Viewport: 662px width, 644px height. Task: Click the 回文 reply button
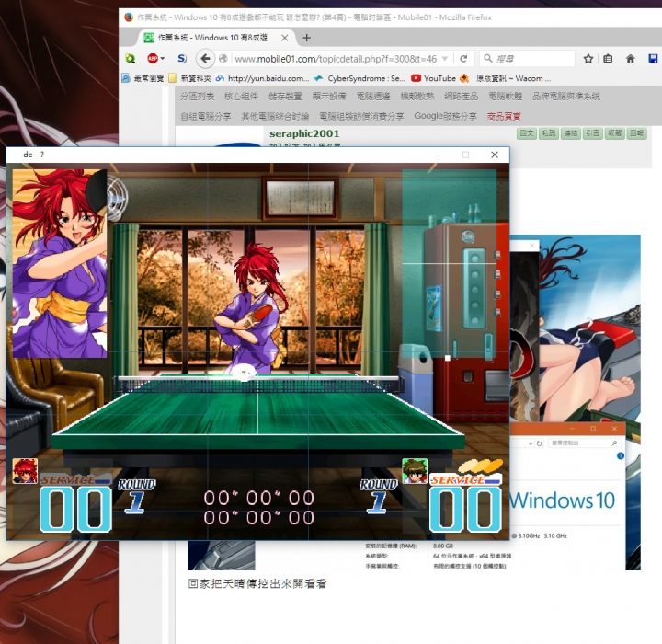(x=527, y=133)
